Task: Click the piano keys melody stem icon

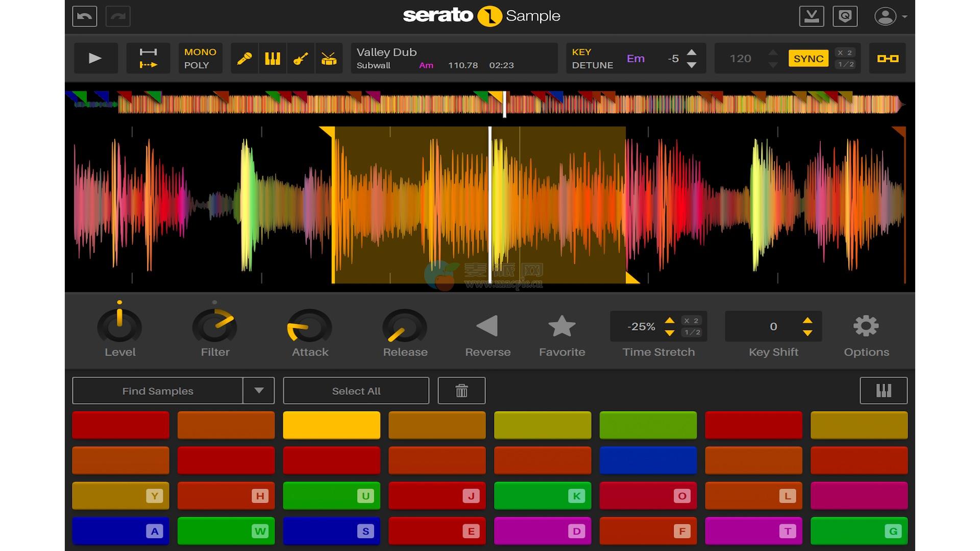Action: pos(273,59)
